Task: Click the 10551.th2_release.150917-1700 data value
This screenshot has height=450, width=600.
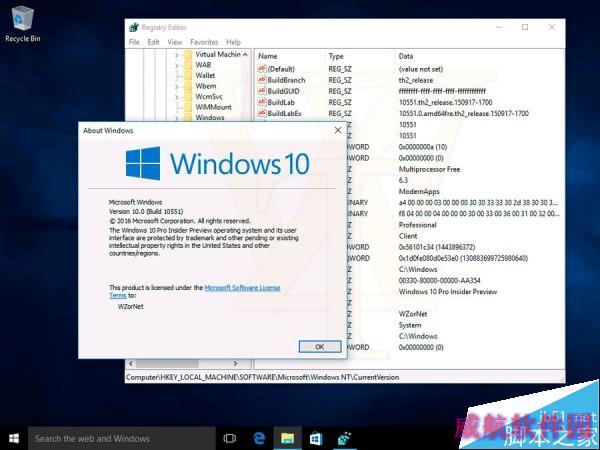Action: [x=445, y=102]
